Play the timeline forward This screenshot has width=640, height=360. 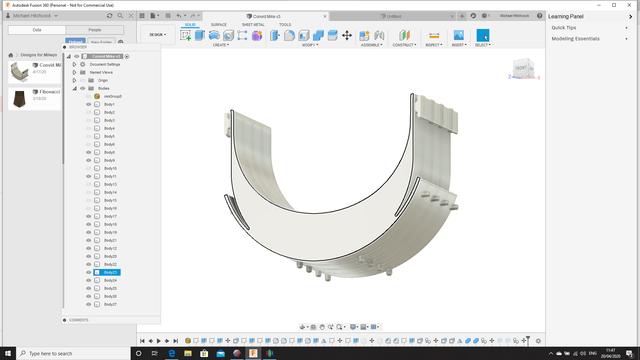pyautogui.click(x=159, y=341)
